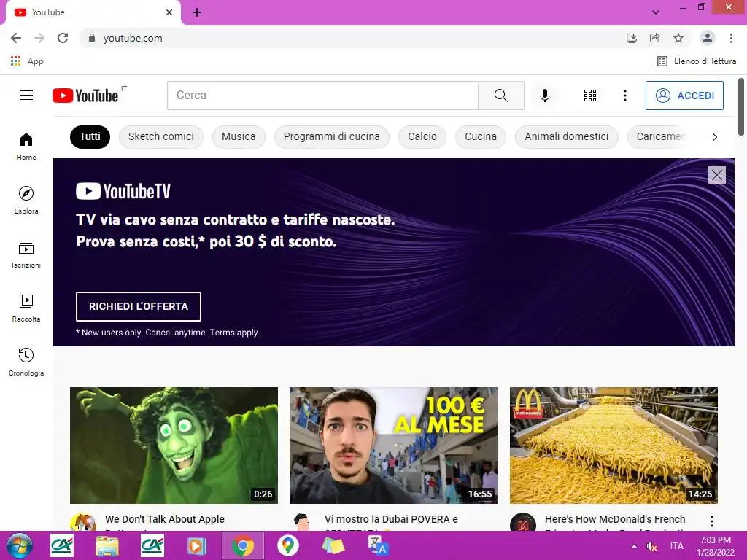Viewport: 747px width, 560px height.
Task: Go back in the browser
Action: (16, 38)
